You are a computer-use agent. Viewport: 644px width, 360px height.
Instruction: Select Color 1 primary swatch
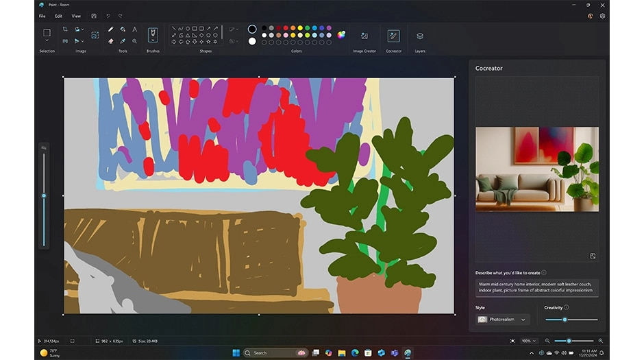[x=252, y=29]
